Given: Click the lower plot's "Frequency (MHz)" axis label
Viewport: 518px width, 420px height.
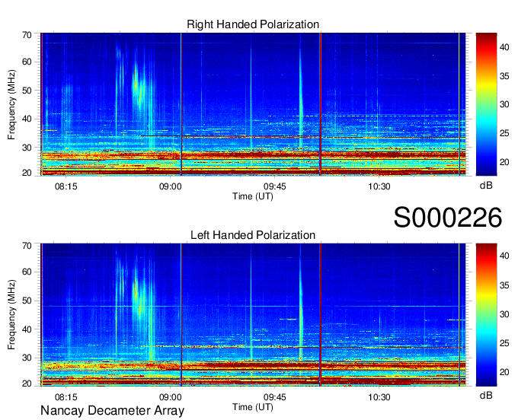Looking at the screenshot, I should [x=11, y=315].
